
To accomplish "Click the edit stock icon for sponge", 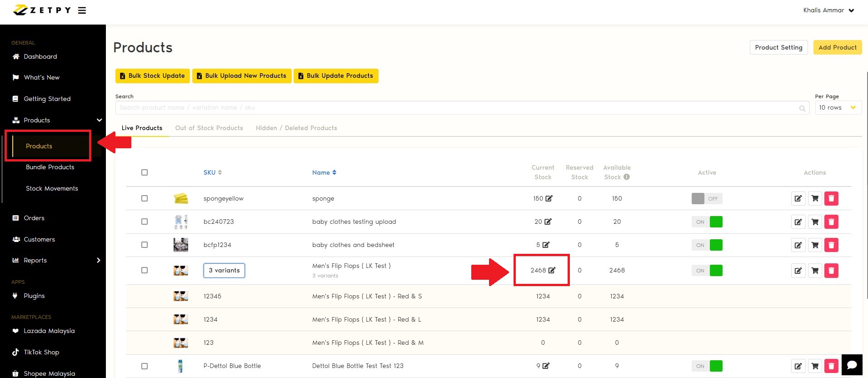I will pyautogui.click(x=549, y=198).
